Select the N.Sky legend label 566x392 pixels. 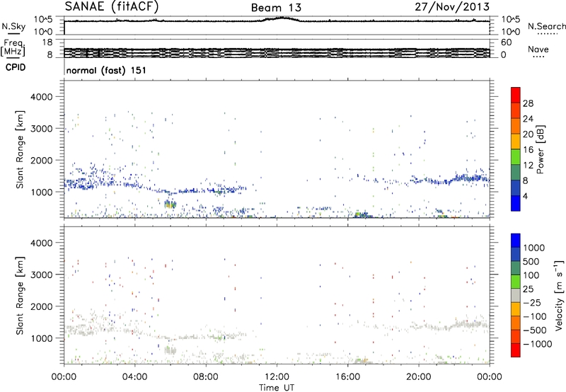point(13,26)
